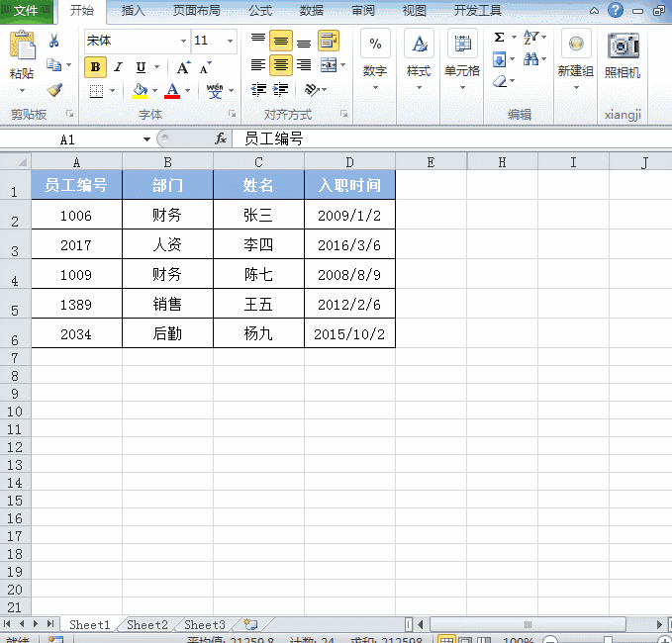Toggle center horizontal alignment
This screenshot has width=672, height=643.
[281, 65]
